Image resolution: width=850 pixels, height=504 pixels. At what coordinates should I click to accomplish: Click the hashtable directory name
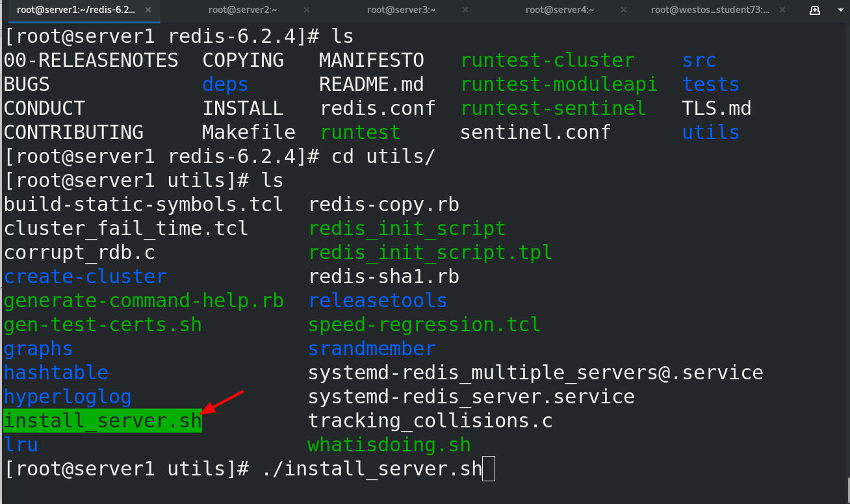(56, 373)
